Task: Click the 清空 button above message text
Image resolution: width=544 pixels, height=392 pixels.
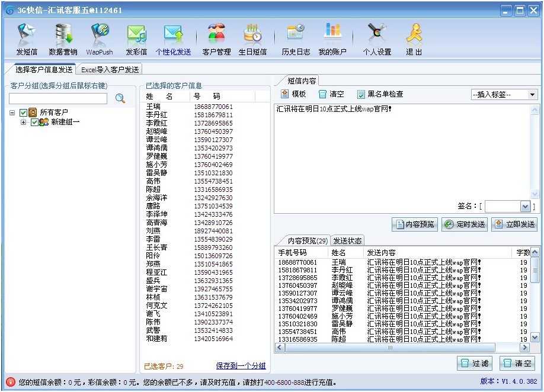Action: [x=331, y=94]
